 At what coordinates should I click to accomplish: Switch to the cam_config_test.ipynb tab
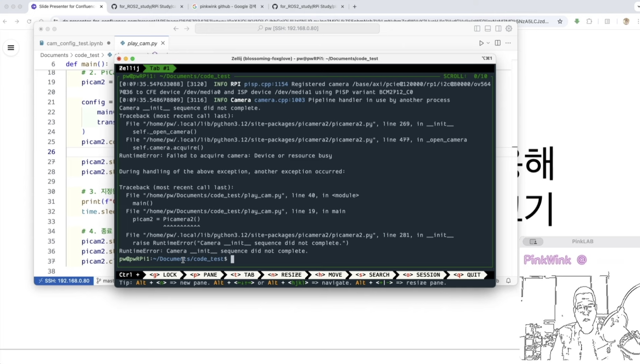point(74,43)
